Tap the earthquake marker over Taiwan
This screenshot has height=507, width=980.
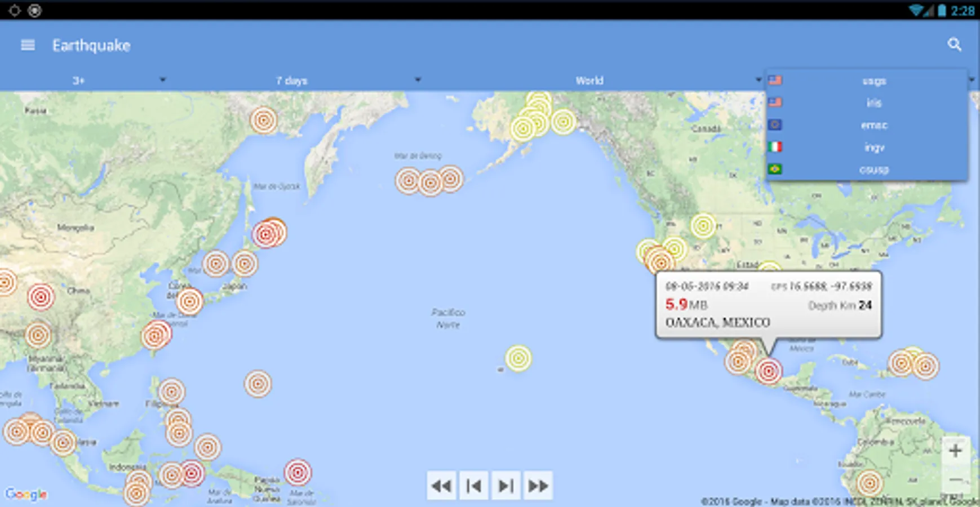click(x=156, y=336)
